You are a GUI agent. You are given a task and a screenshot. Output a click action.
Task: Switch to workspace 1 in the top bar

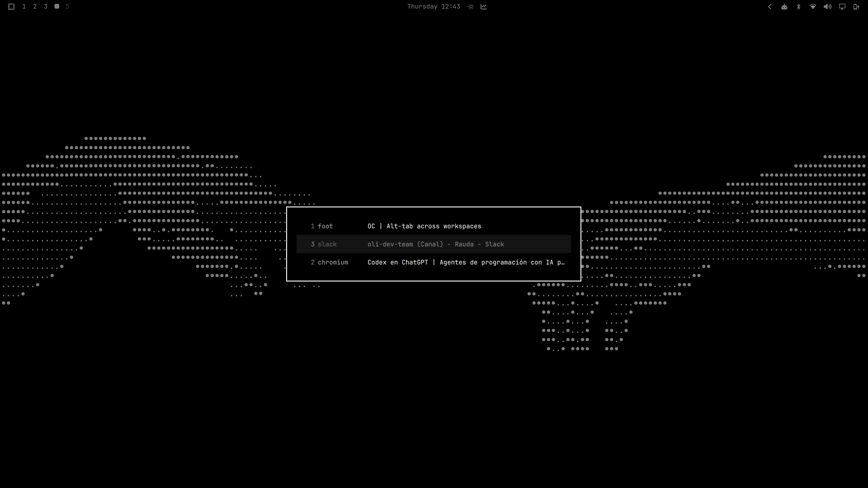[x=24, y=7]
